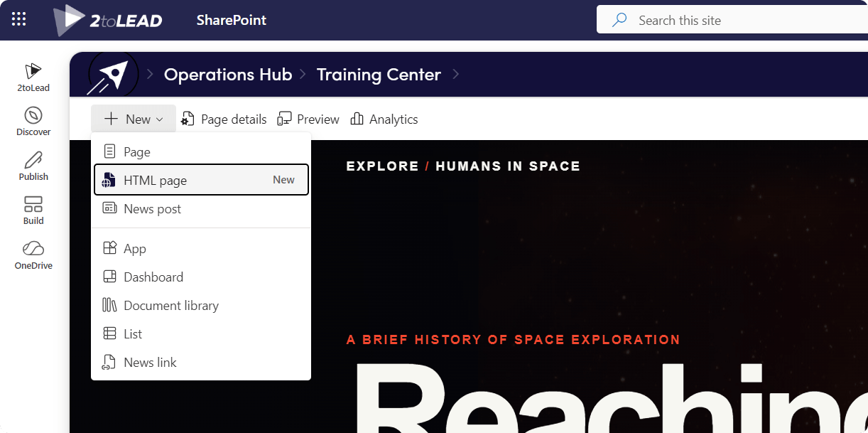This screenshot has width=868, height=433.
Task: Select HTML page menu item
Action: point(201,180)
